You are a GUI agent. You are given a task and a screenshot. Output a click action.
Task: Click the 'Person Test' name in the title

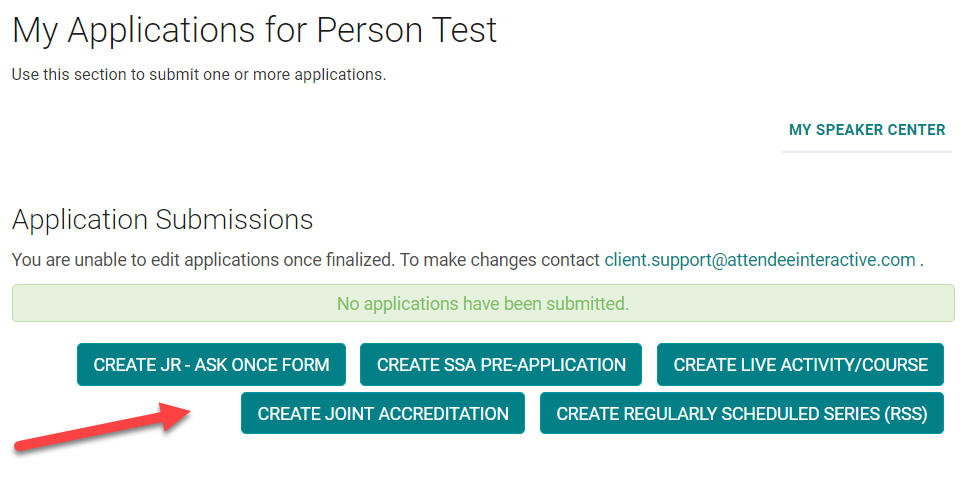406,31
